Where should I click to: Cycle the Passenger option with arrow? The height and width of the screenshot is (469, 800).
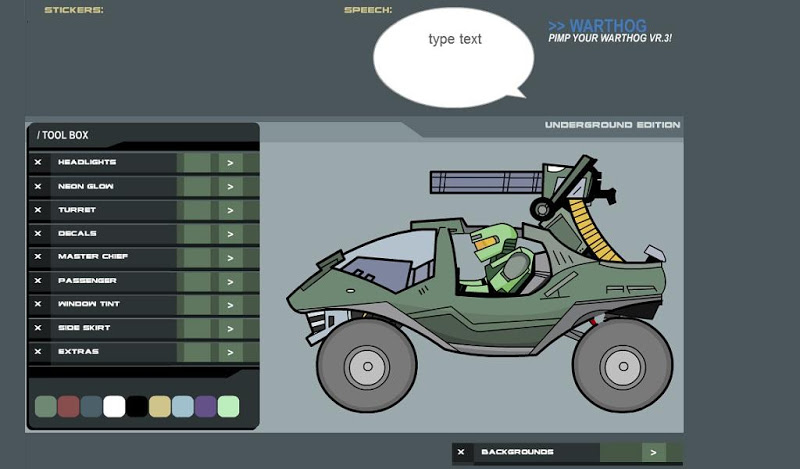[231, 282]
